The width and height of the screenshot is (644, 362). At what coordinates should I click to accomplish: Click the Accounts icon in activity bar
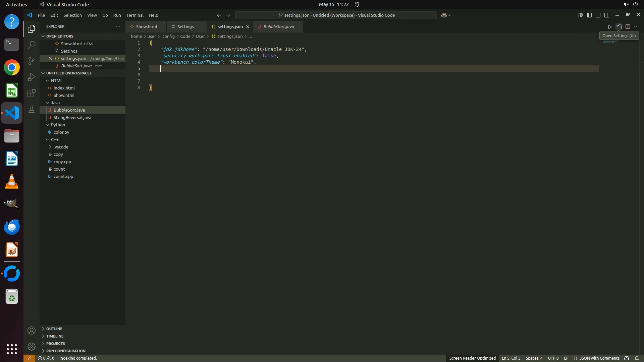pyautogui.click(x=31, y=331)
